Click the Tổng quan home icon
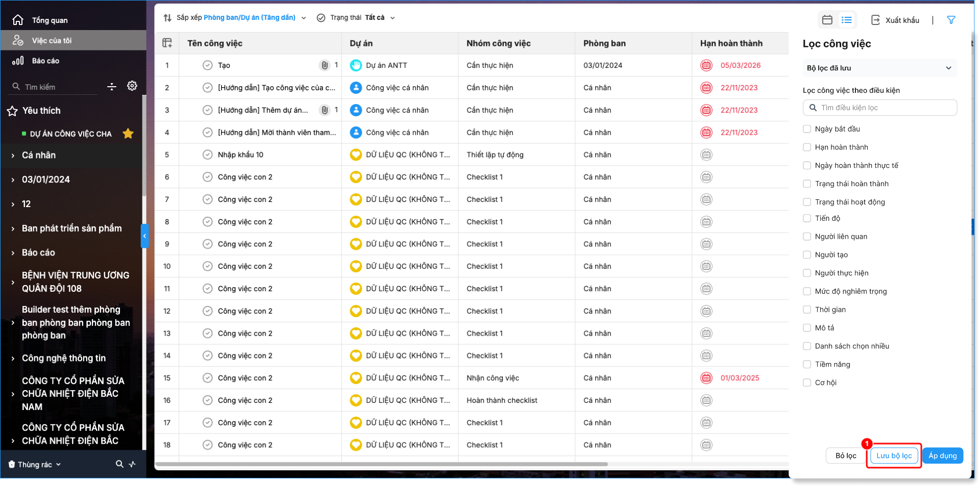980x487 pixels. coord(18,20)
